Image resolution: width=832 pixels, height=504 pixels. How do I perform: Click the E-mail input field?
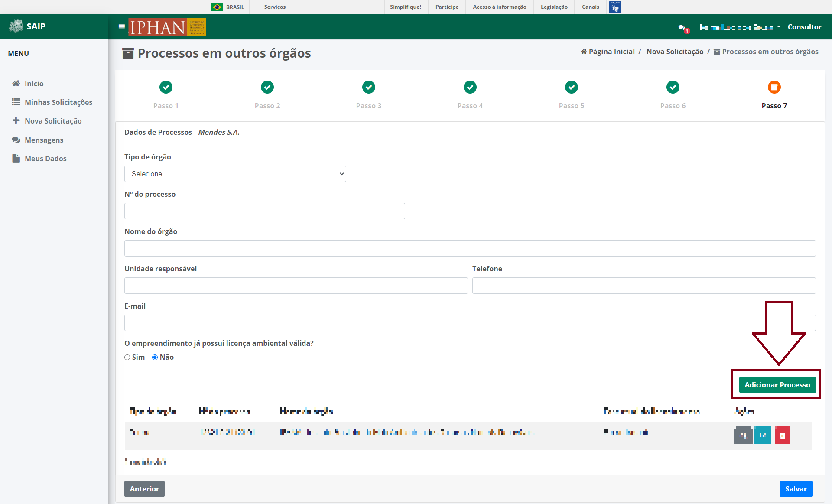[470, 323]
